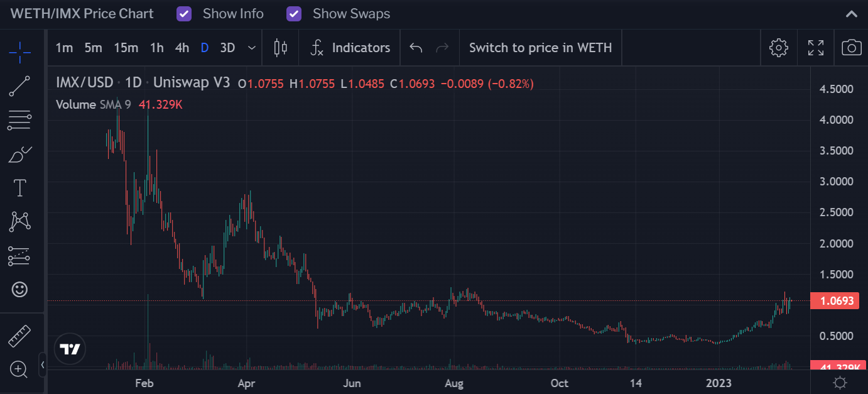Select the text annotation tool

coord(19,187)
